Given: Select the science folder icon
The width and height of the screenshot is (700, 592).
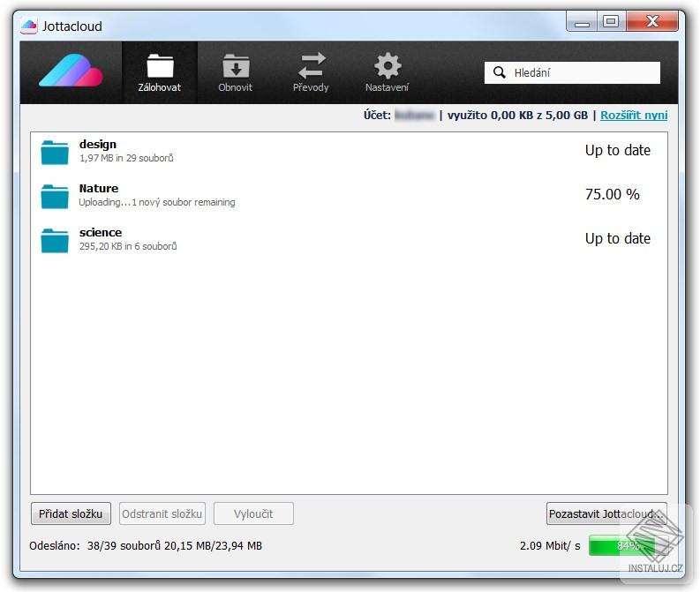Looking at the screenshot, I should (55, 241).
